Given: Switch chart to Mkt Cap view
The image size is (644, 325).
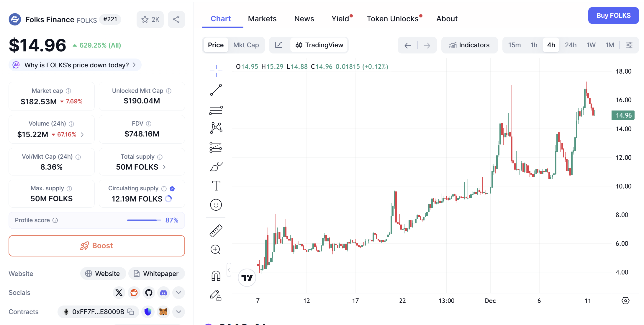Looking at the screenshot, I should click(246, 45).
